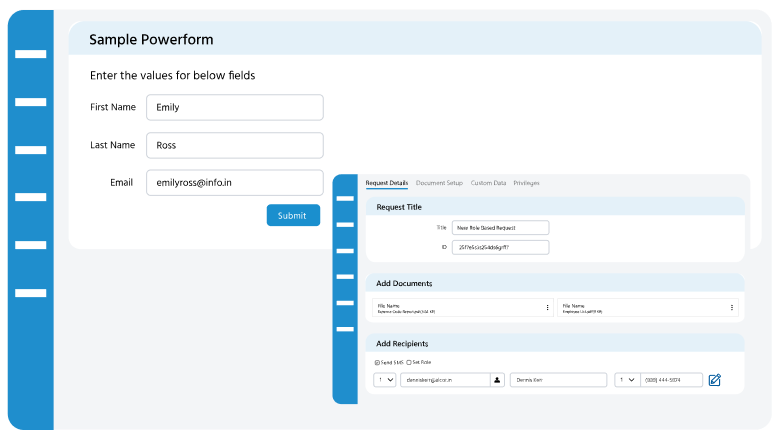This screenshot has width=780, height=440.
Task: Click the top item in inner panel sidebar
Action: [345, 198]
